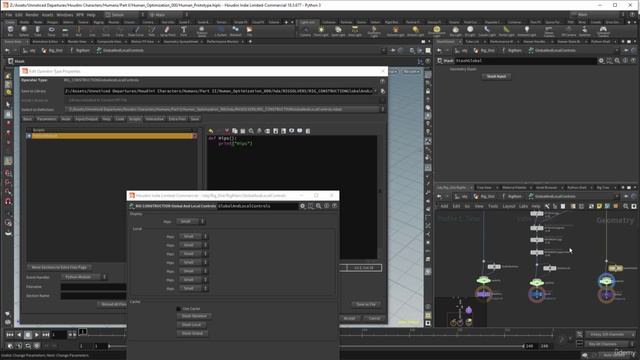Open the first Local Hips dropdown
Image resolution: width=640 pixels, height=360 pixels.
coord(193,236)
